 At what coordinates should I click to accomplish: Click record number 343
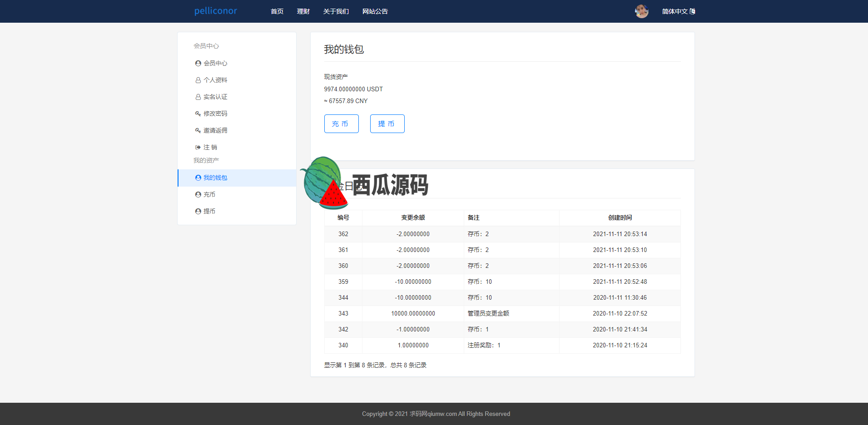click(x=343, y=313)
